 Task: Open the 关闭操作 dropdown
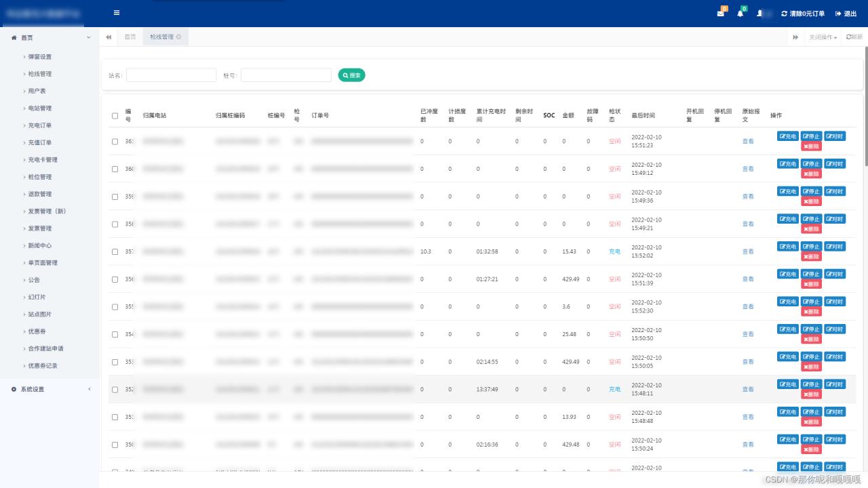[823, 37]
